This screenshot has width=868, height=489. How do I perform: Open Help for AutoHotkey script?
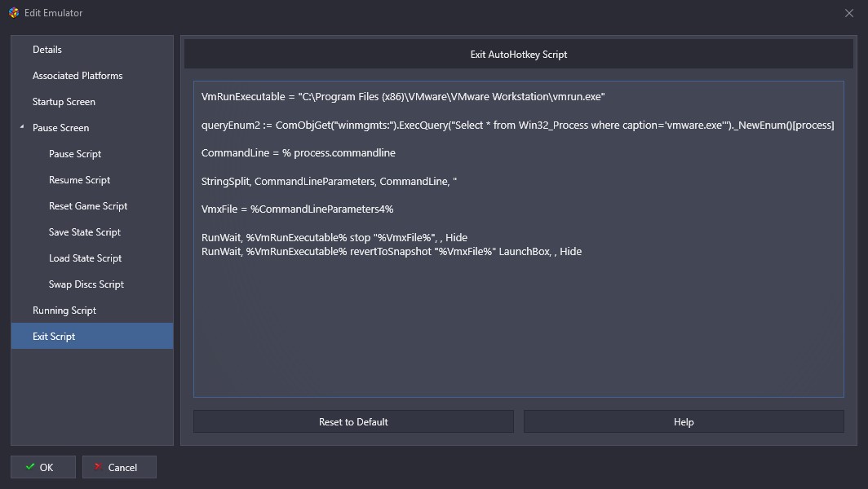coord(684,421)
